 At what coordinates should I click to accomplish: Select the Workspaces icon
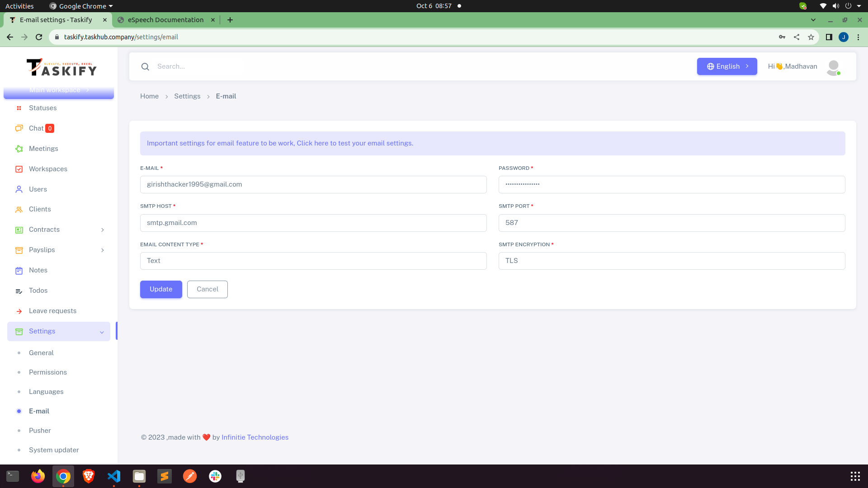coord(19,169)
